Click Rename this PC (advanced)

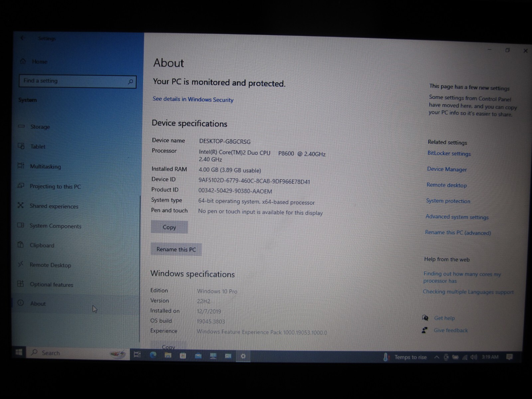coord(458,232)
